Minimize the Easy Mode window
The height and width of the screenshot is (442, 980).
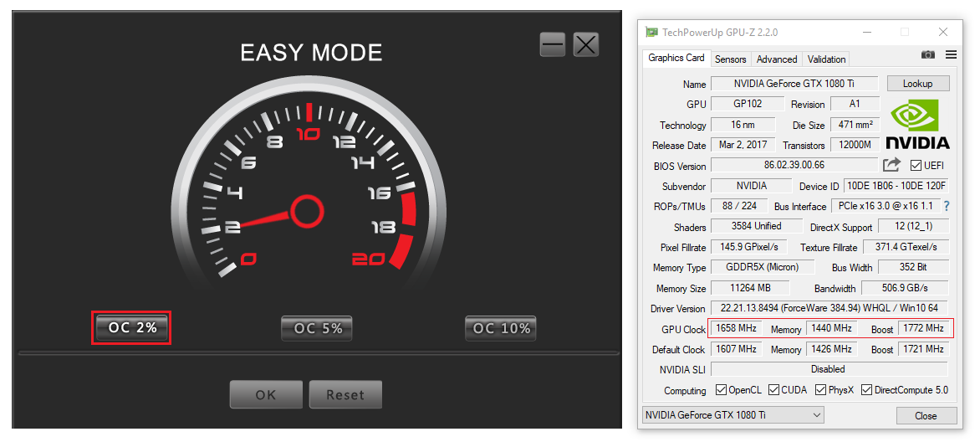553,44
